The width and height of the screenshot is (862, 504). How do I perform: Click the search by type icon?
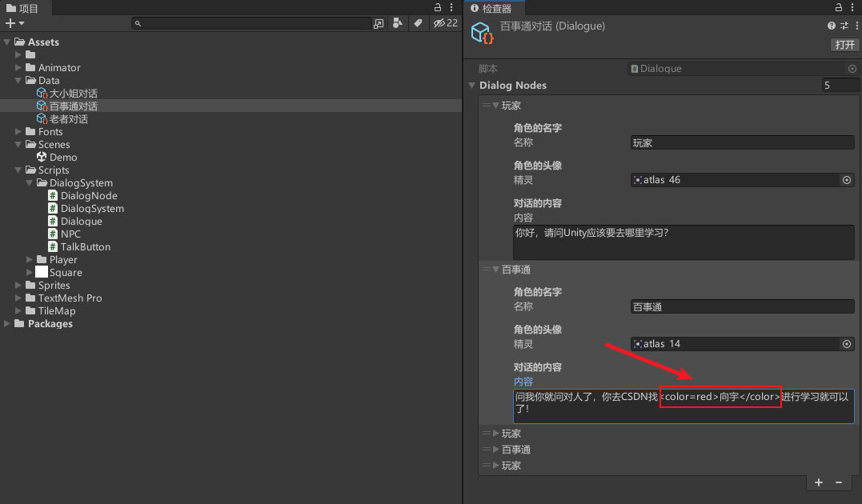[x=398, y=23]
